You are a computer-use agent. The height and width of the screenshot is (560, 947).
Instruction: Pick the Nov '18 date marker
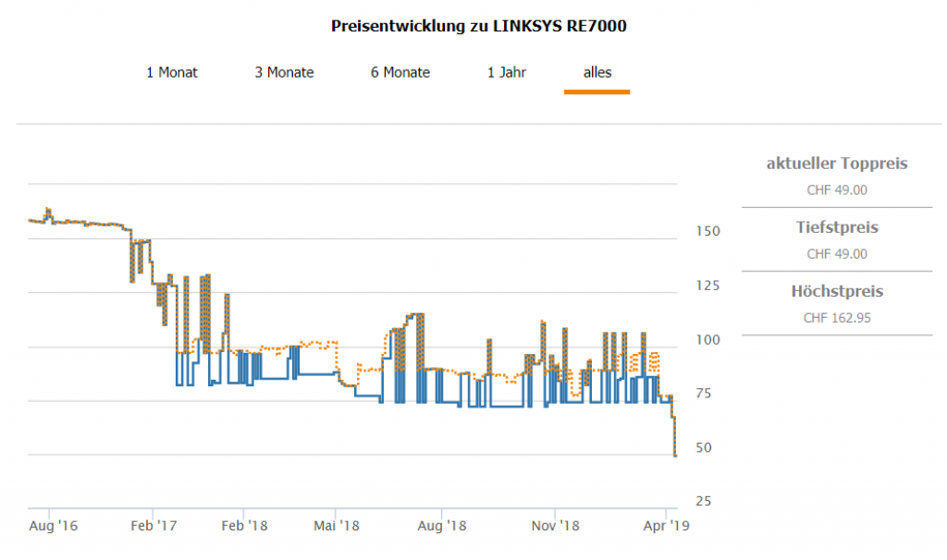556,526
